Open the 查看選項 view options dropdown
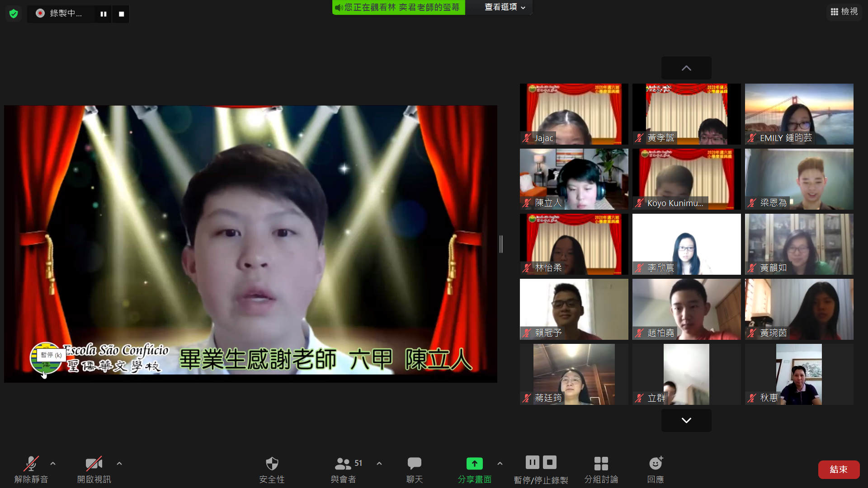The height and width of the screenshot is (488, 868). point(505,7)
